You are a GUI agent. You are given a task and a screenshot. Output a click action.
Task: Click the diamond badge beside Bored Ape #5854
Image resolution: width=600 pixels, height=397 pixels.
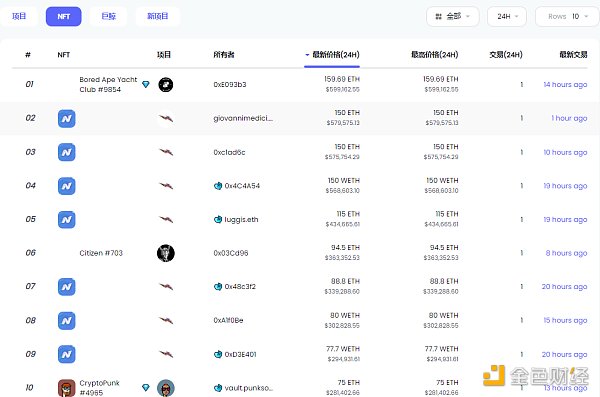(146, 84)
